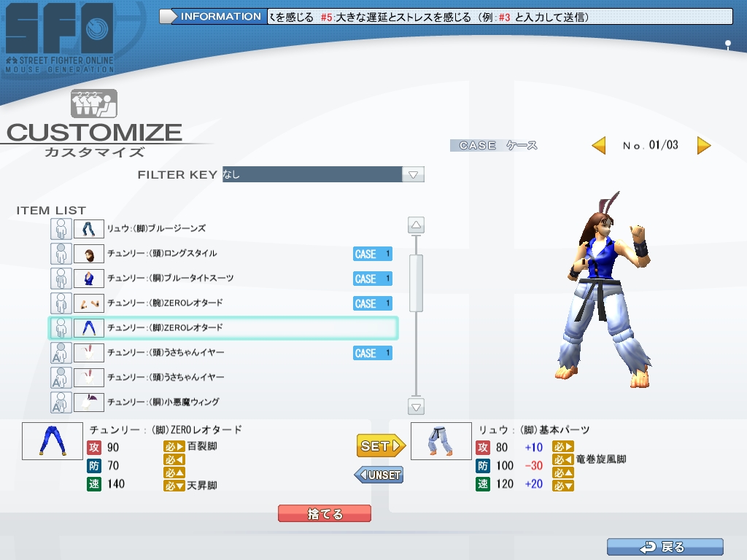The image size is (747, 560).
Task: Click the 必◀ 竜巻旋風脚 special move icon
Action: pyautogui.click(x=562, y=459)
